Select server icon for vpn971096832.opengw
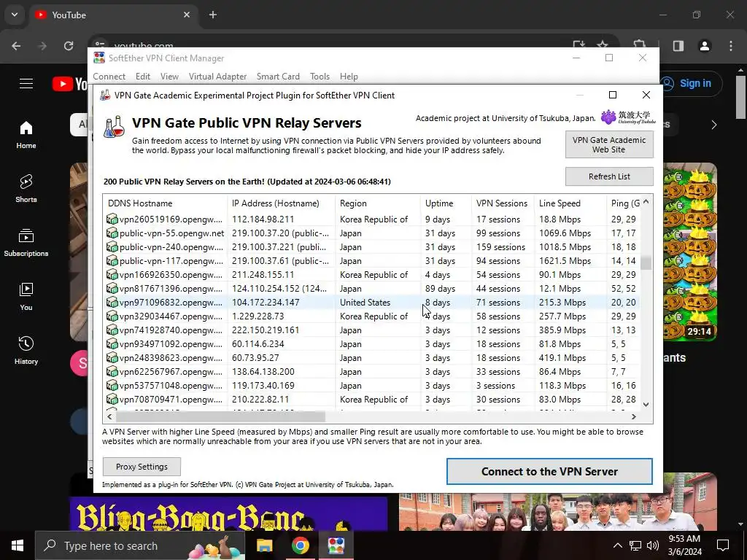747x560 pixels. pos(112,302)
